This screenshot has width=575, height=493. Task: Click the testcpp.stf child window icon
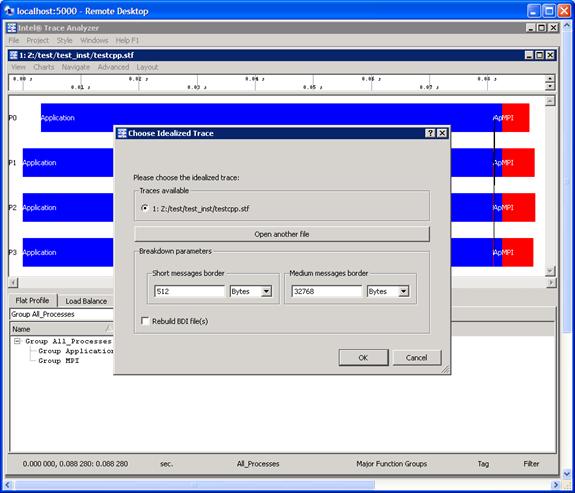[14, 55]
